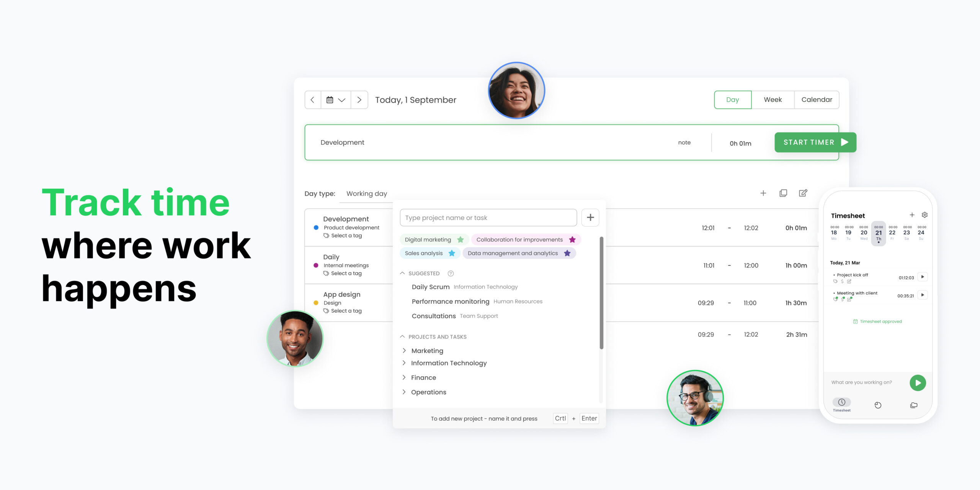Unstar the Sales analysis favorite
Image resolution: width=980 pixels, height=490 pixels.
452,253
